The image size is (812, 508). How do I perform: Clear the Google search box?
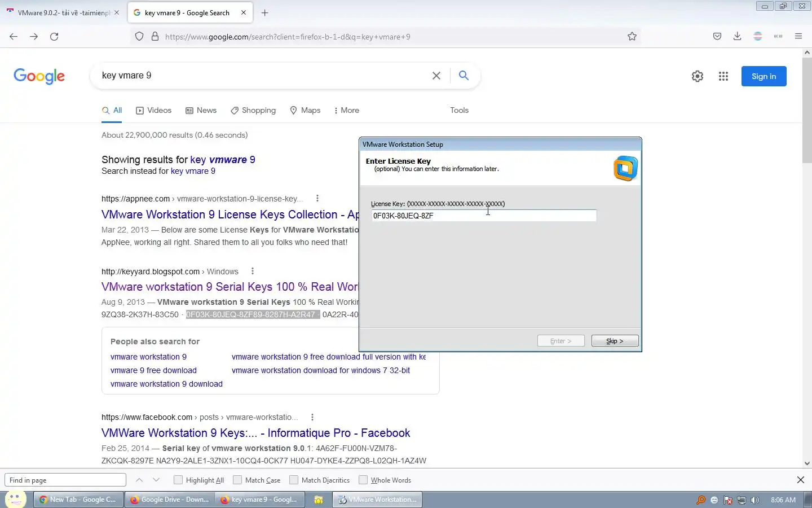point(436,76)
